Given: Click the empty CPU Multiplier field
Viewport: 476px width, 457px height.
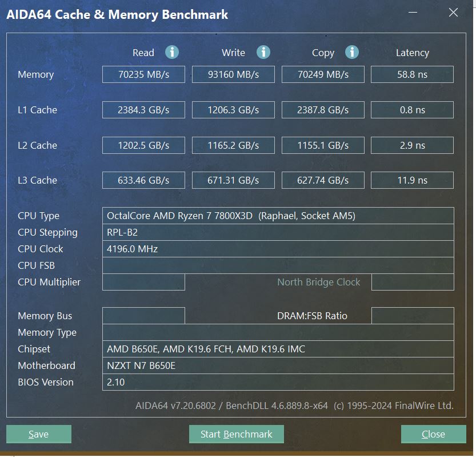Looking at the screenshot, I should tap(143, 282).
